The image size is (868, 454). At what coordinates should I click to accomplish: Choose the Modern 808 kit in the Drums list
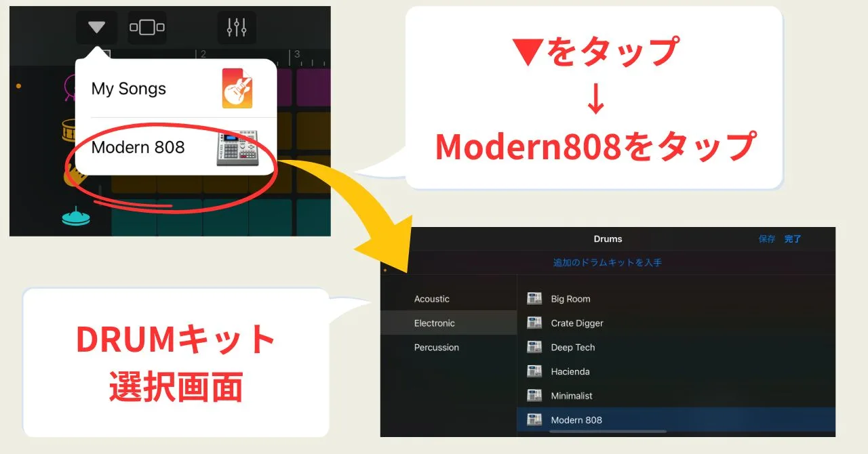pos(676,419)
